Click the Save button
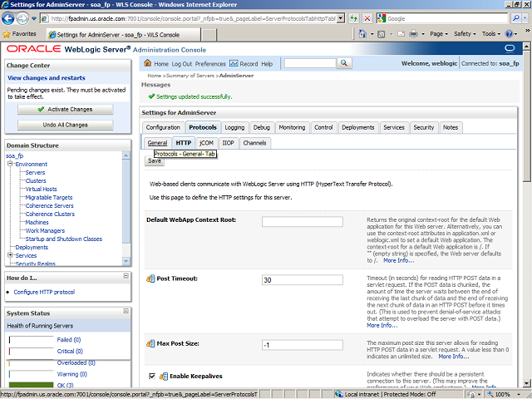Viewport: 532px width, 399px height. [154, 161]
